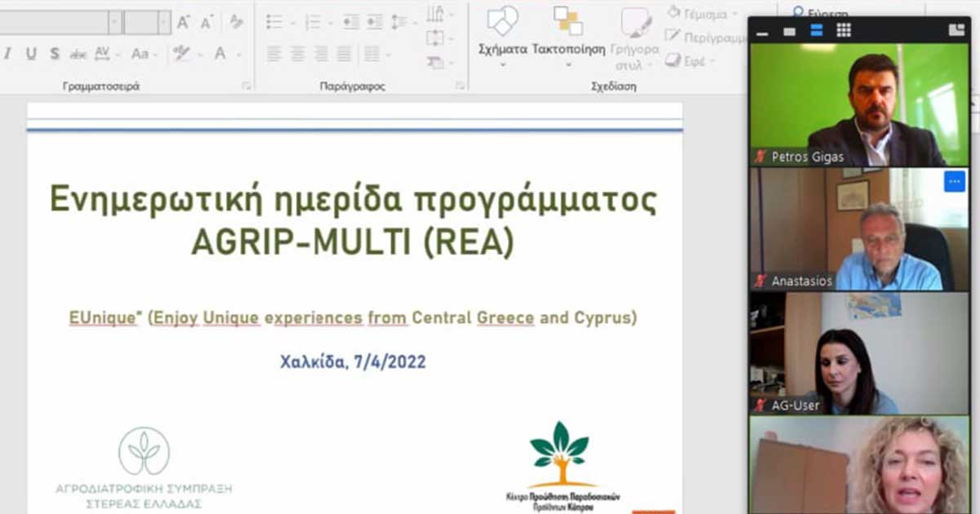
Task: Convert text to SmartArt
Action: (x=439, y=62)
